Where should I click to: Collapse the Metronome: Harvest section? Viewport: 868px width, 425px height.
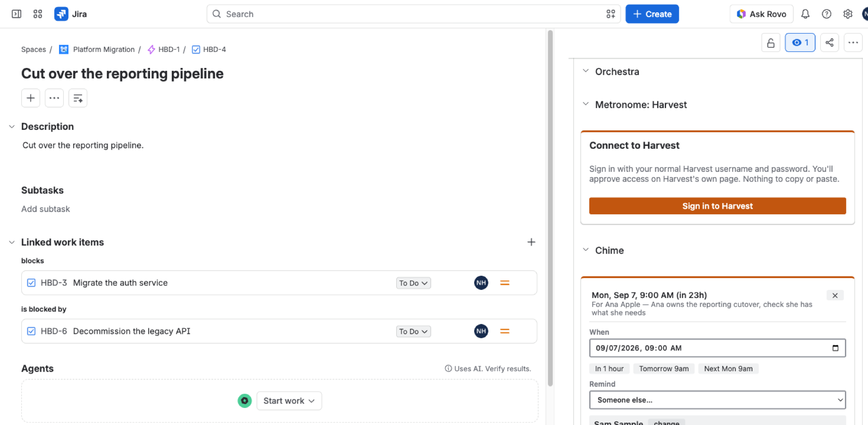pyautogui.click(x=585, y=104)
